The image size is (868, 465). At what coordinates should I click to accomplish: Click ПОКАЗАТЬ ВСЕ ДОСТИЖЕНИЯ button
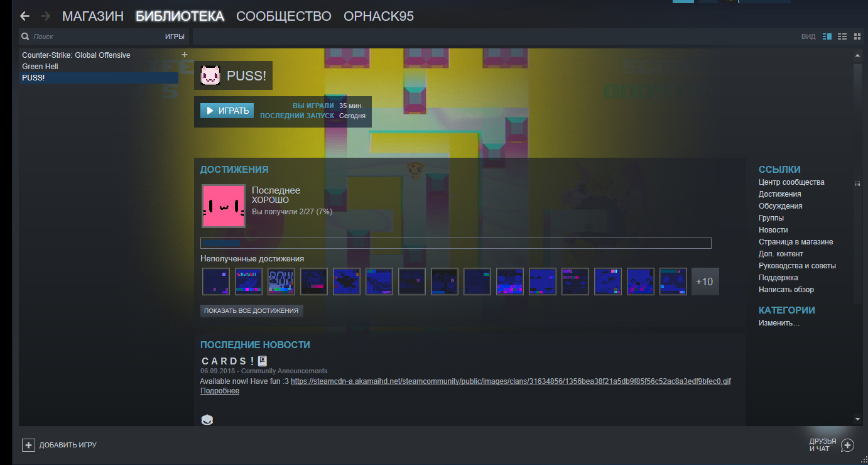tap(252, 310)
